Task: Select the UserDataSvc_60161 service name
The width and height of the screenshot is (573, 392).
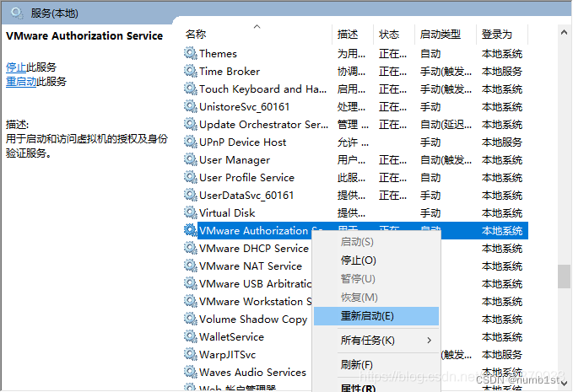Action: tap(246, 196)
